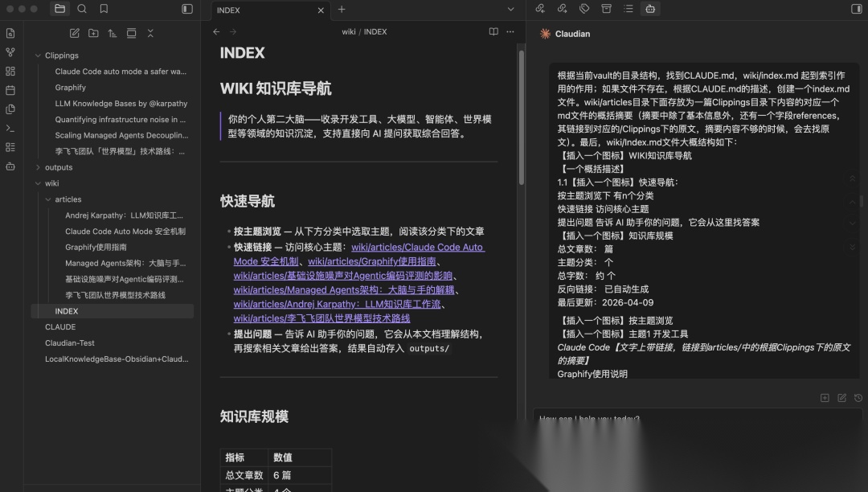The width and height of the screenshot is (868, 492).
Task: Open today's daily note icon
Action: tap(10, 90)
